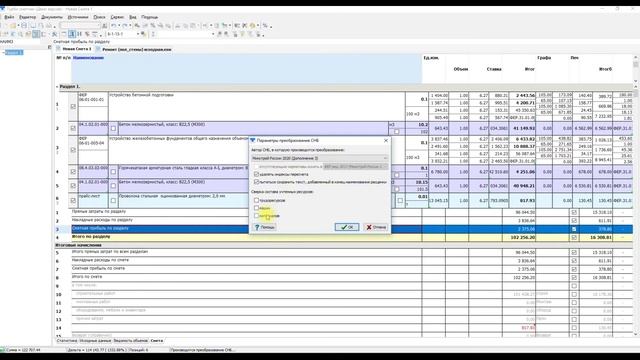Toggle checkbox in Итого по разделу row

pos(574,237)
